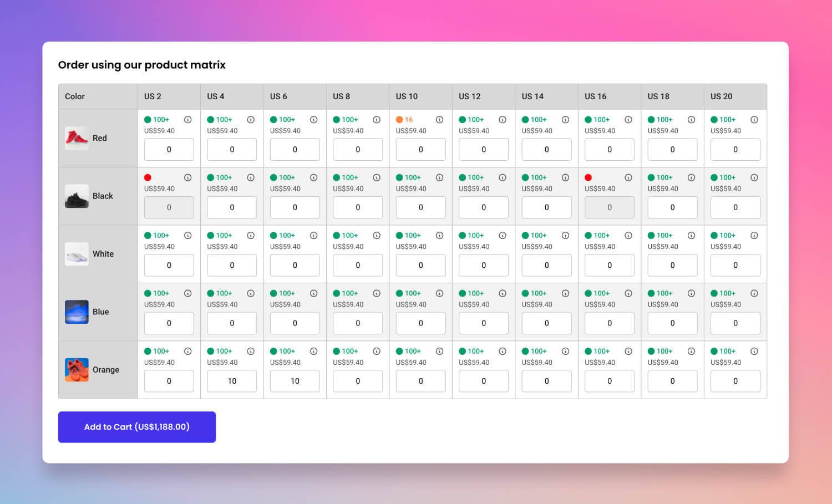Click the 'Order using our product matrix' heading
The width and height of the screenshot is (832, 504).
click(x=142, y=65)
